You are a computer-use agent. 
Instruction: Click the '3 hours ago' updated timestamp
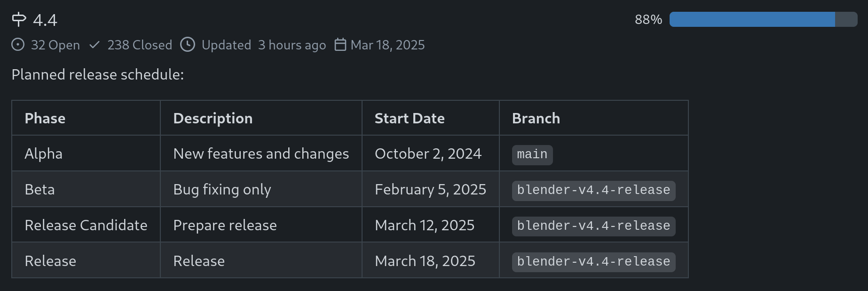point(292,45)
